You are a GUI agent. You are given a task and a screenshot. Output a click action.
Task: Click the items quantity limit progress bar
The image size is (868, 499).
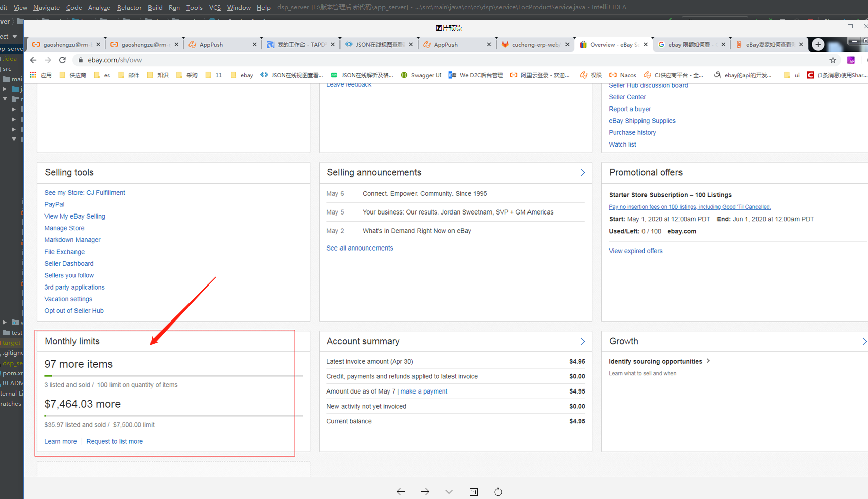173,376
